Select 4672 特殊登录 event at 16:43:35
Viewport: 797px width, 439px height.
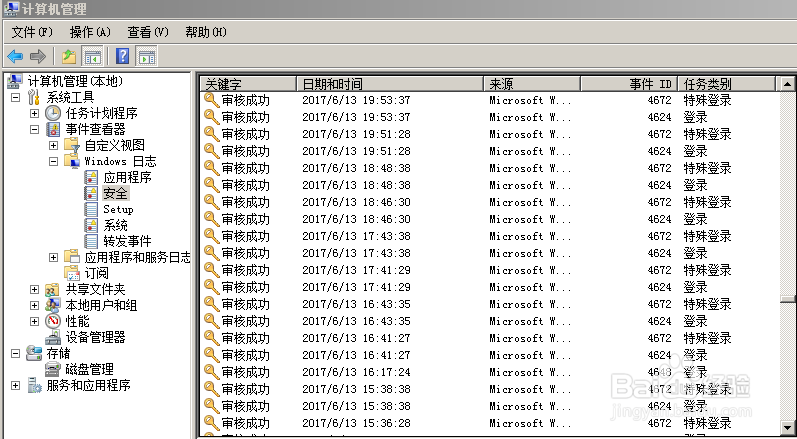[x=491, y=304]
